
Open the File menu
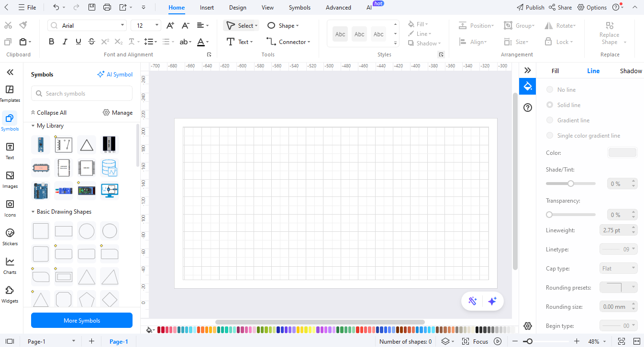coord(27,7)
